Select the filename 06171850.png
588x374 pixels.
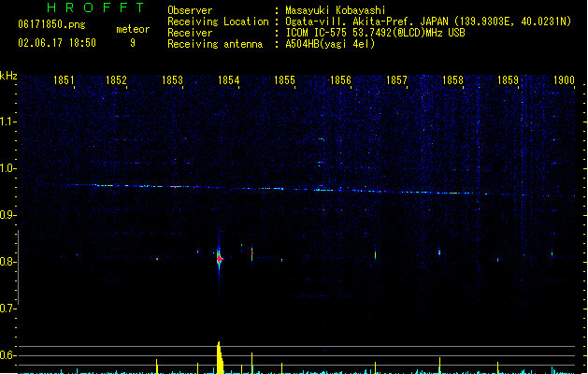(51, 24)
